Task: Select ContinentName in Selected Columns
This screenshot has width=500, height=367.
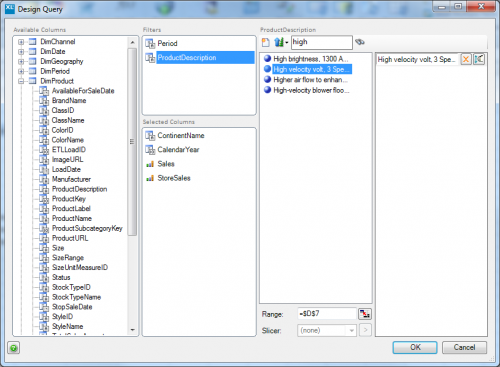Action: [181, 136]
